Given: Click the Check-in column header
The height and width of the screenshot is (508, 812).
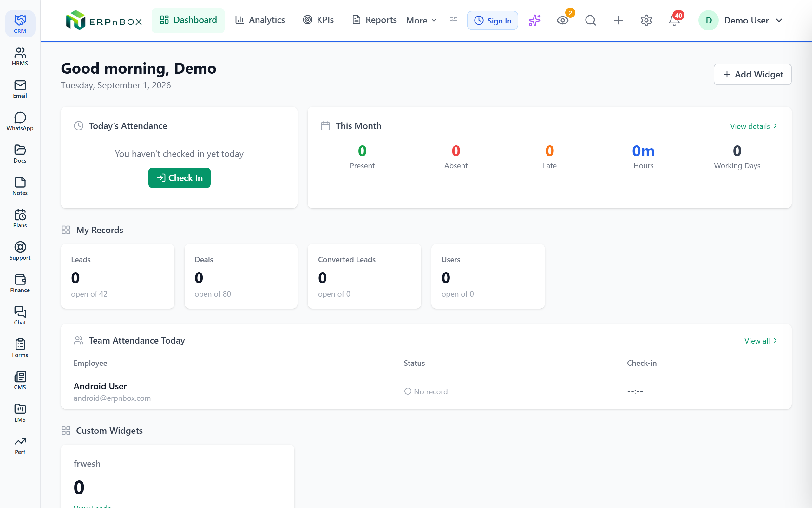Looking at the screenshot, I should [642, 363].
